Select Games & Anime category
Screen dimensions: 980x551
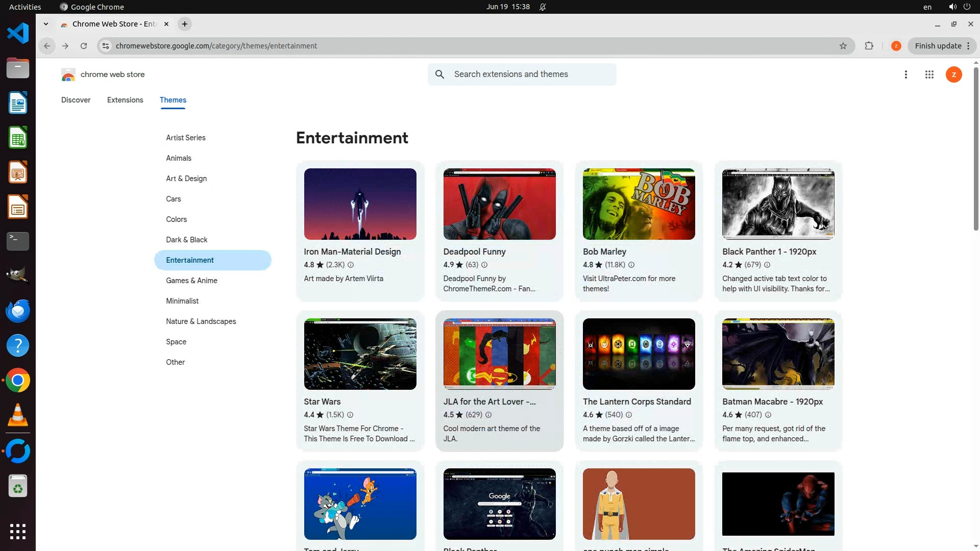pos(191,281)
